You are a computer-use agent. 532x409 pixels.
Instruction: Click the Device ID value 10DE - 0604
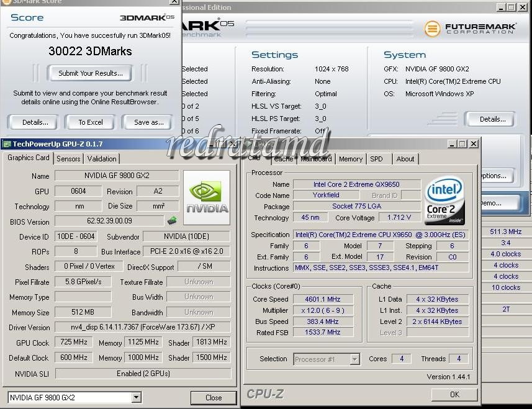76,236
